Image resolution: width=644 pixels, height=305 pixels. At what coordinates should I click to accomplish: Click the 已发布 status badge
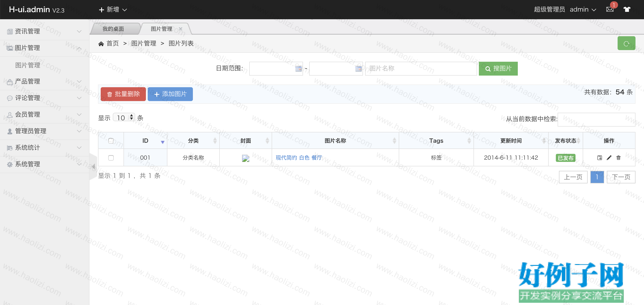[x=565, y=158]
